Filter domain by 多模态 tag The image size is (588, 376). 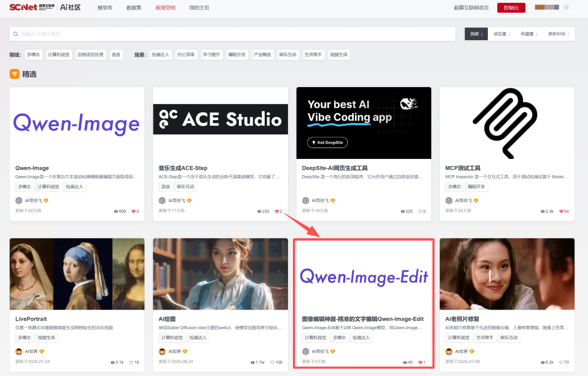(33, 55)
